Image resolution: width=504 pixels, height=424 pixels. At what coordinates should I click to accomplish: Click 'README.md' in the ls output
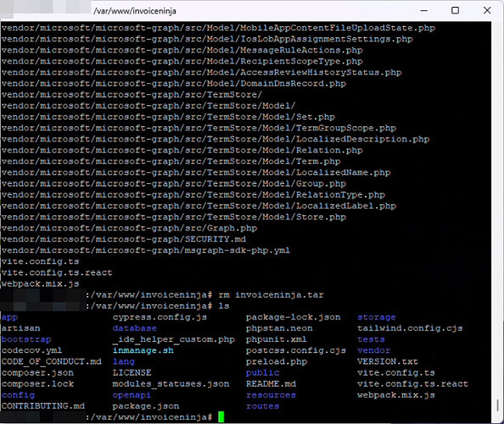tap(271, 383)
